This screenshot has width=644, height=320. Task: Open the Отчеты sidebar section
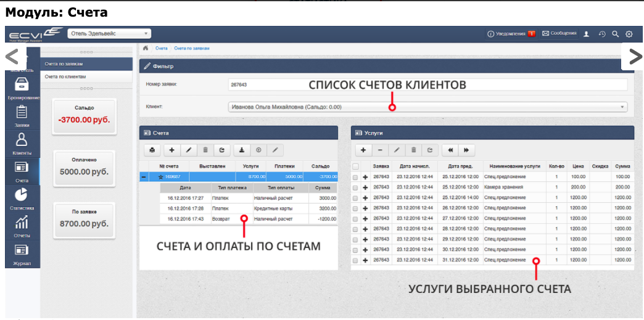(x=22, y=226)
